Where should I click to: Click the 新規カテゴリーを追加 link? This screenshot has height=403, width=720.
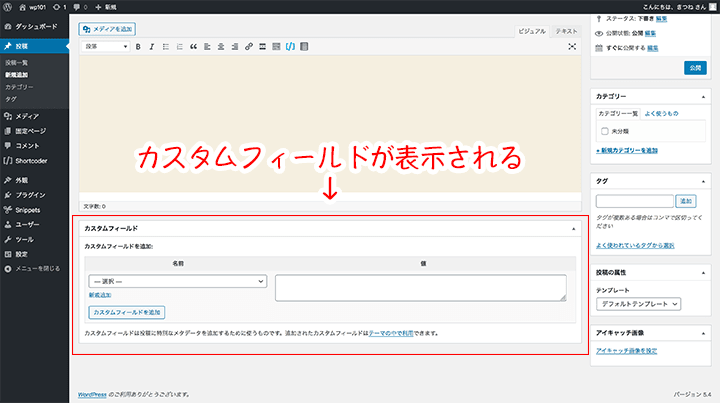(x=627, y=151)
